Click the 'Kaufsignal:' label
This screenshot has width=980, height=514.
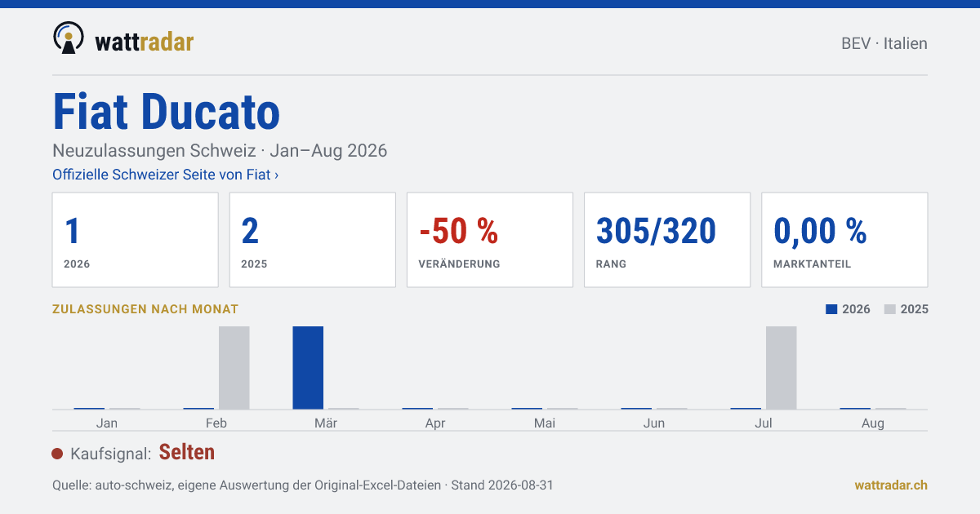111,454
